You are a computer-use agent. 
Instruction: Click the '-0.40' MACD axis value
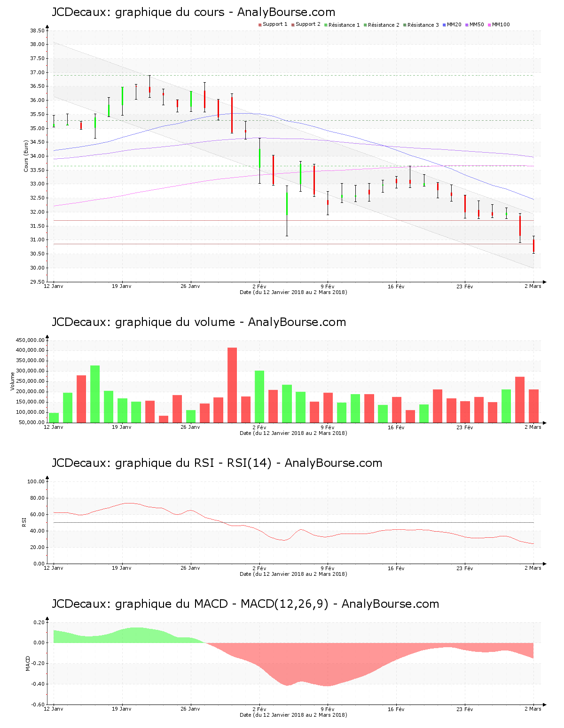pos(39,684)
